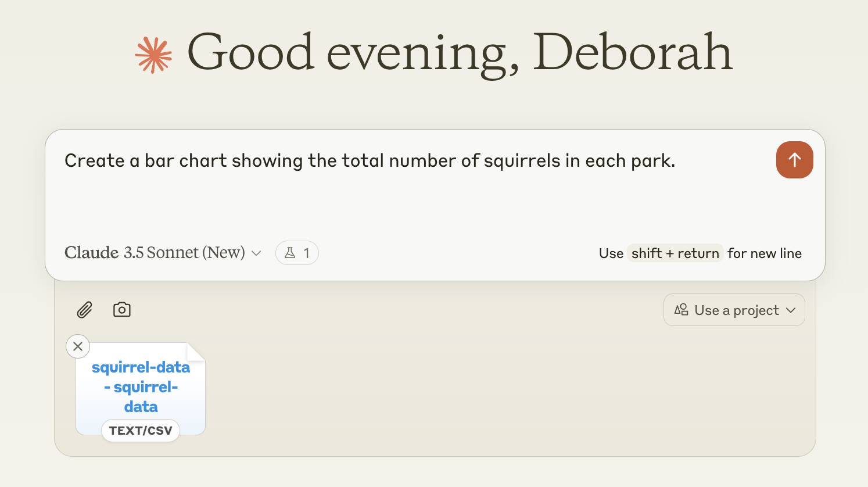This screenshot has height=487, width=868.
Task: Click the Good evening, Deborah greeting heading
Action: click(459, 52)
